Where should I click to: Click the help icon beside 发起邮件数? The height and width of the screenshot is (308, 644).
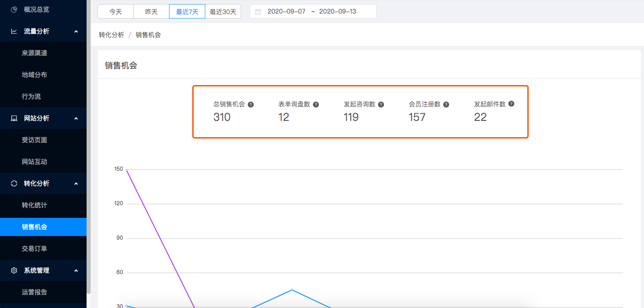511,104
